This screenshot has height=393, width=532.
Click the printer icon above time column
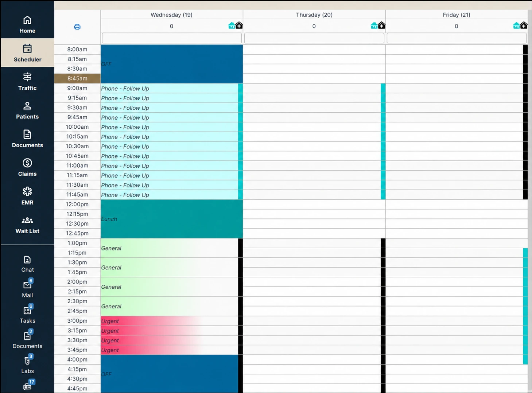(x=77, y=27)
